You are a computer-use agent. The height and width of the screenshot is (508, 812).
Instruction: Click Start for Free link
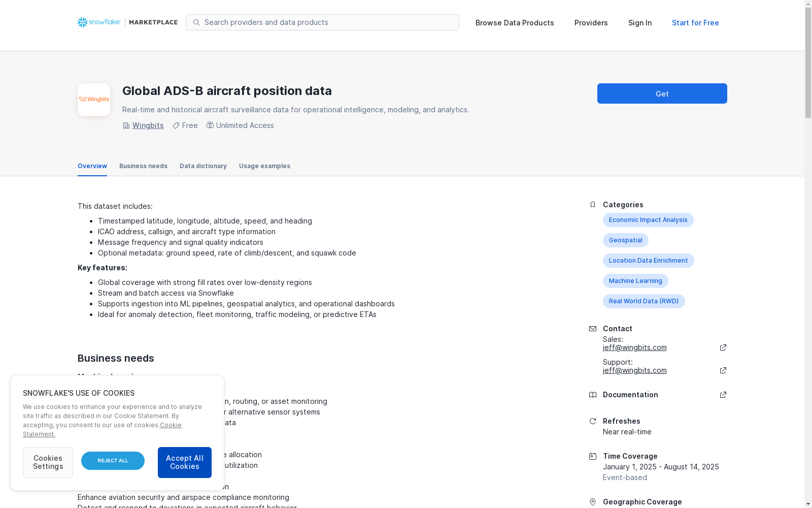tap(695, 23)
